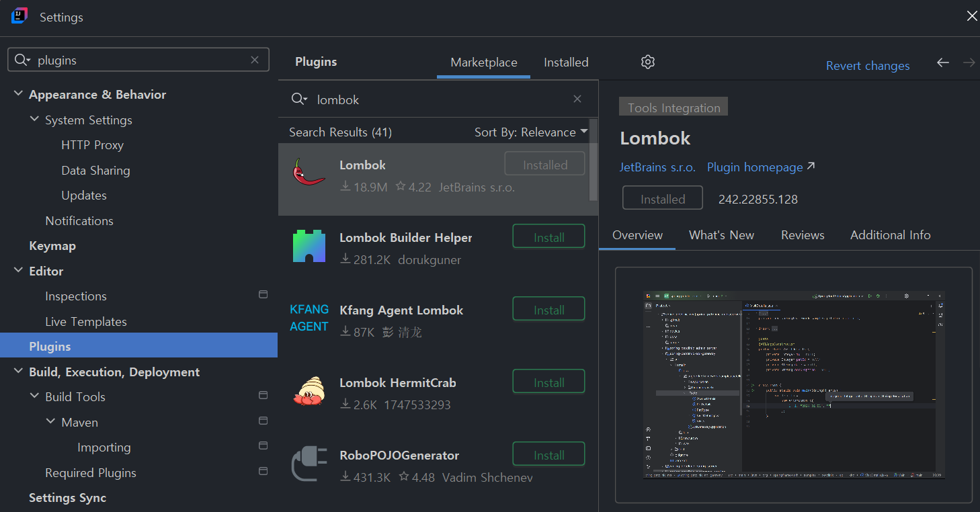Close the Settings dialog
Viewport: 980px width, 512px height.
coord(971,16)
